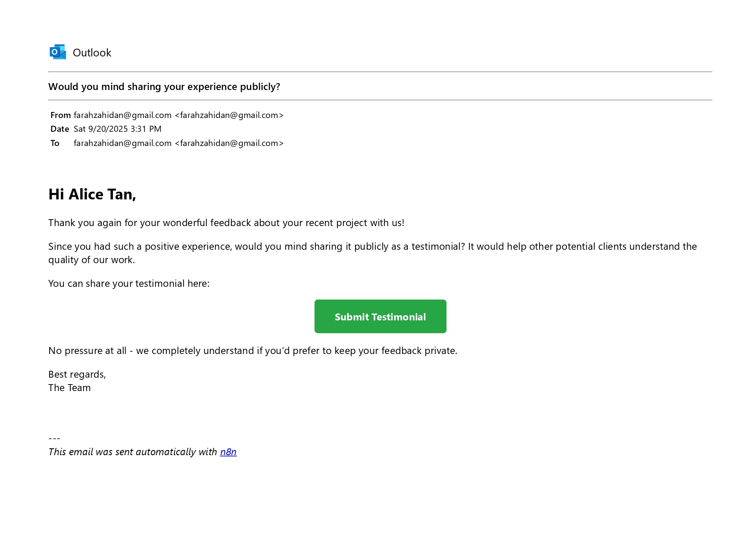Select the email subject line
Viewport: 756px width, 534px height.
coord(164,87)
